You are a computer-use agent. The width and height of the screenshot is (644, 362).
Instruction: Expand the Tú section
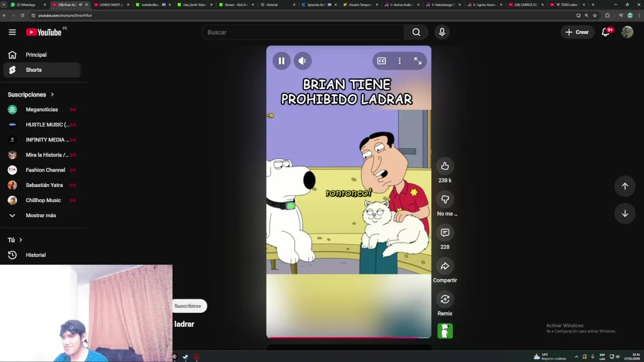point(15,240)
